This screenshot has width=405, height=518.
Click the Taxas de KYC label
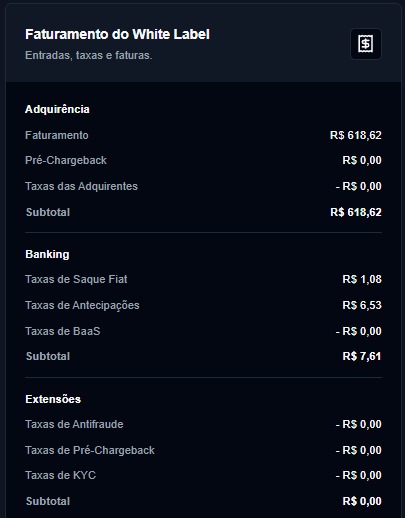[61, 475]
